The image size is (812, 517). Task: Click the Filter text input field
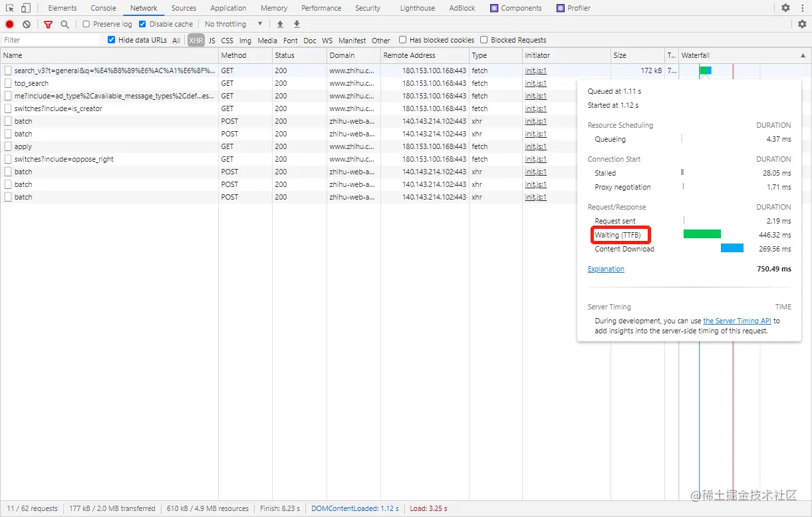coord(51,40)
